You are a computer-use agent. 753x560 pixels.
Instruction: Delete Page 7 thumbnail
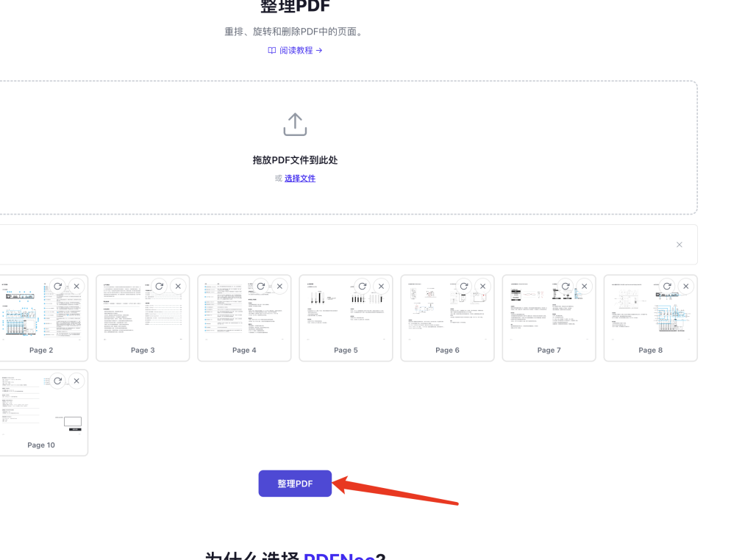coord(585,286)
